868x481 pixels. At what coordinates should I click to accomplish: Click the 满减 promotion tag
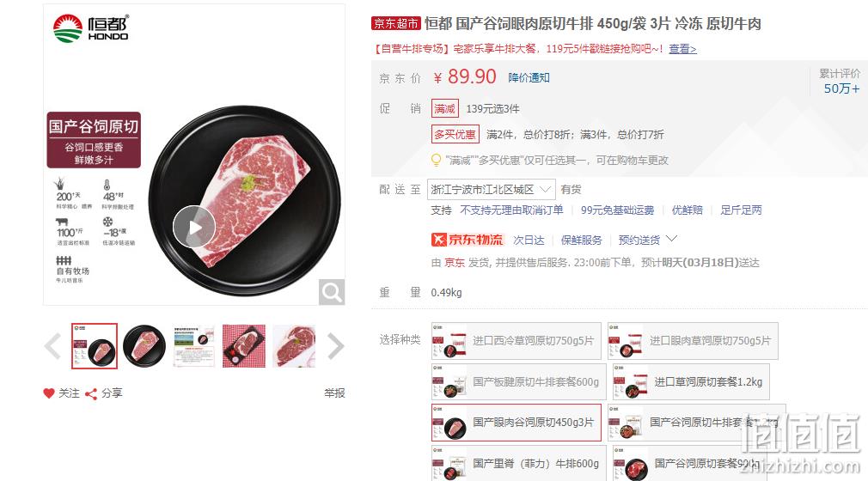[445, 108]
